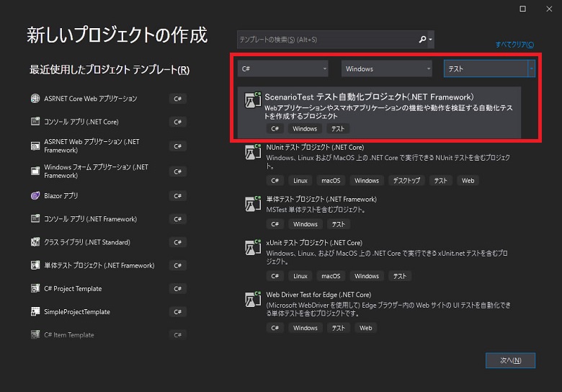
Task: Choose recent クラス ライブラリ (.NET Standard)
Action: click(x=108, y=242)
